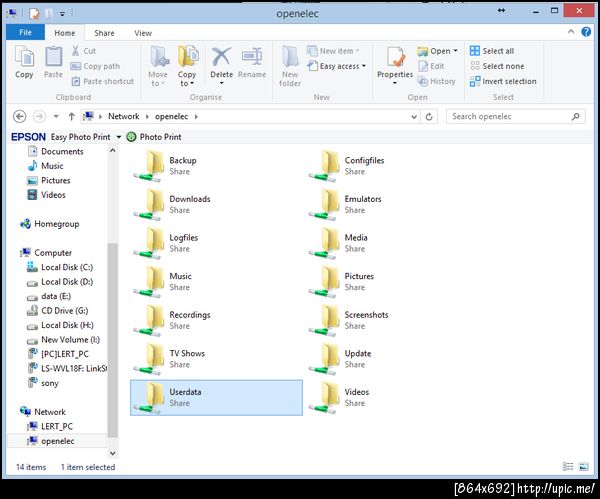Collapse the ribbon with the chevron

(571, 32)
